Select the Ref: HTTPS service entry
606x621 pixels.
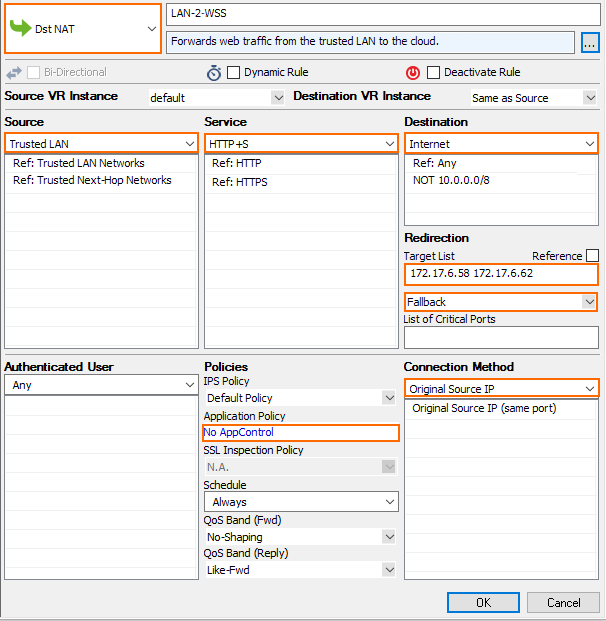pyautogui.click(x=238, y=182)
